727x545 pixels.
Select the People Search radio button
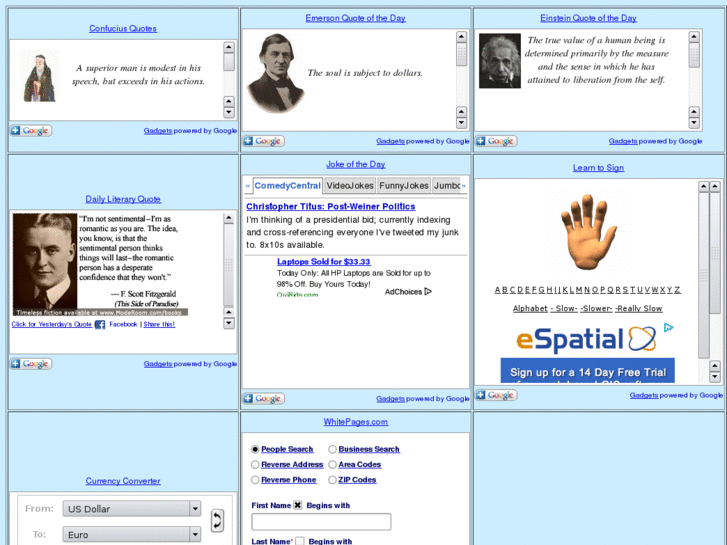coord(255,449)
